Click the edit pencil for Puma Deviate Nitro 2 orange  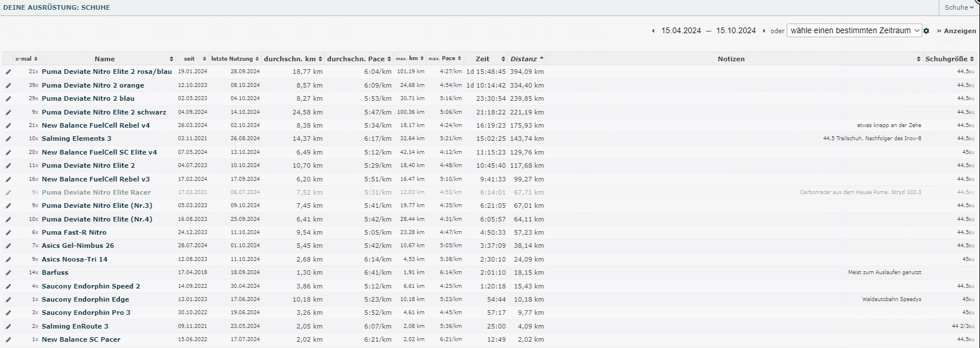tap(8, 85)
